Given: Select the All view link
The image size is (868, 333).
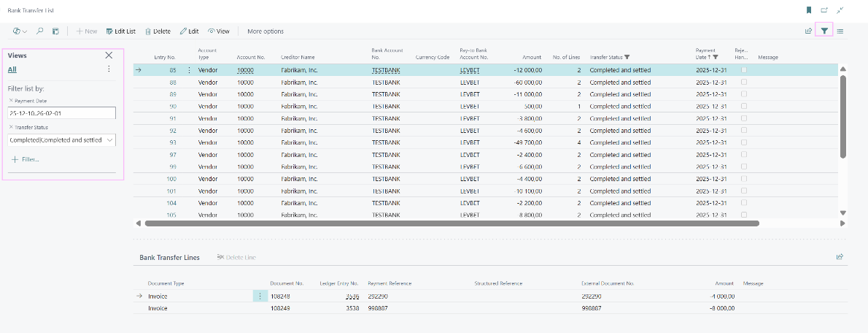Looking at the screenshot, I should click(x=12, y=69).
